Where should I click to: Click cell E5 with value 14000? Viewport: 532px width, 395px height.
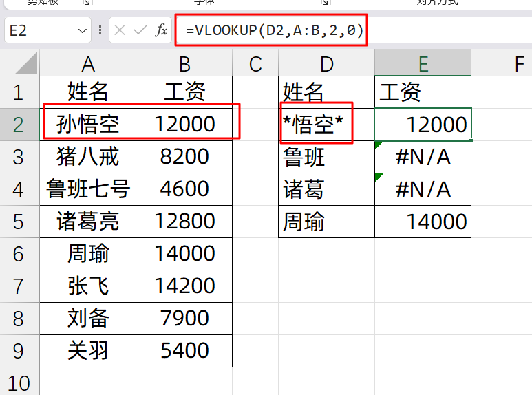click(x=423, y=222)
